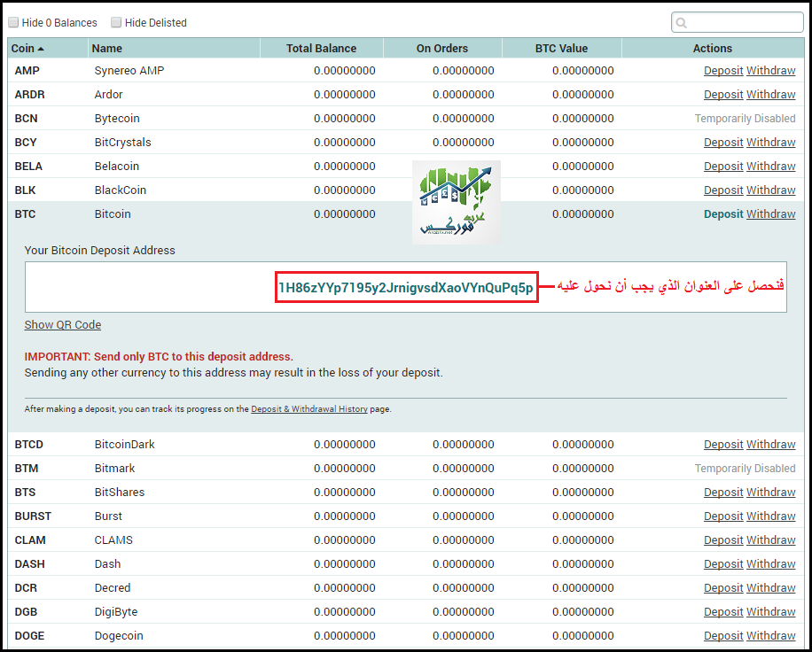This screenshot has width=812, height=652.
Task: Open Withdraw for CLAM
Action: pyautogui.click(x=771, y=539)
